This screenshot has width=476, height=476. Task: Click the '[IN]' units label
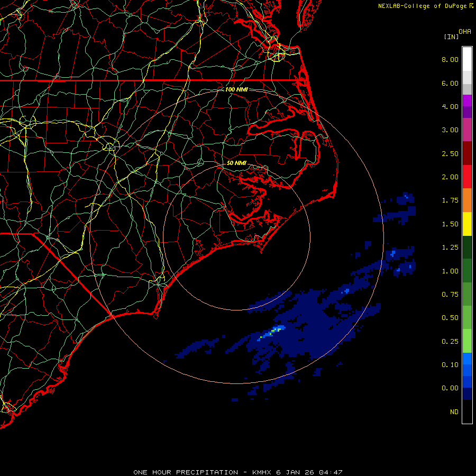click(452, 36)
